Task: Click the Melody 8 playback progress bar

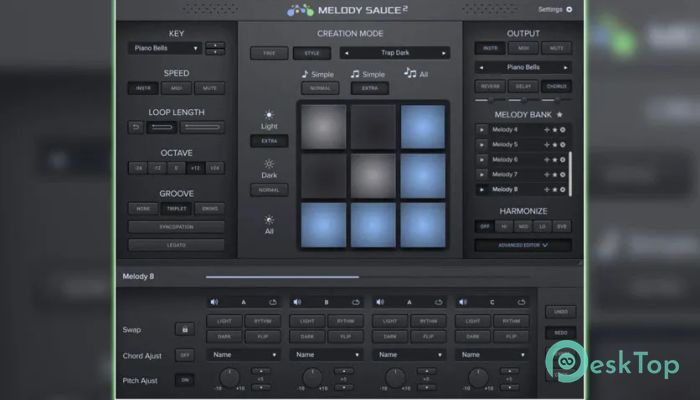Action: pos(368,277)
